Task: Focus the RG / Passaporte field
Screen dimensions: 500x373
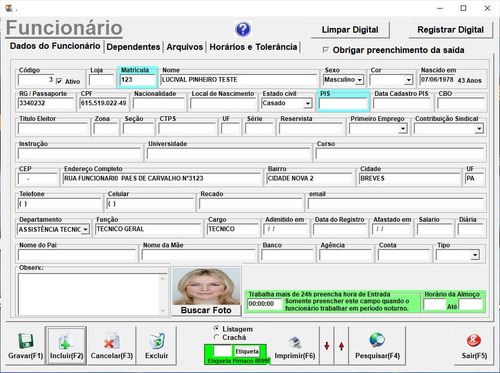Action: click(x=46, y=103)
